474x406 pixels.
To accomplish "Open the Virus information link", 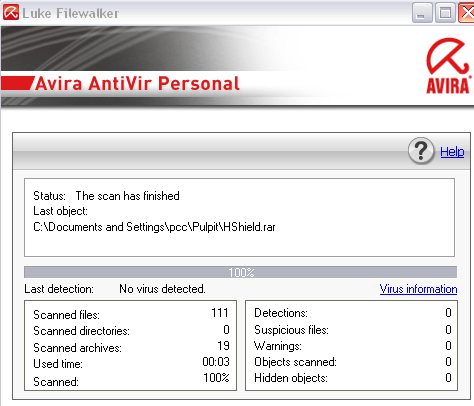I will click(x=418, y=289).
